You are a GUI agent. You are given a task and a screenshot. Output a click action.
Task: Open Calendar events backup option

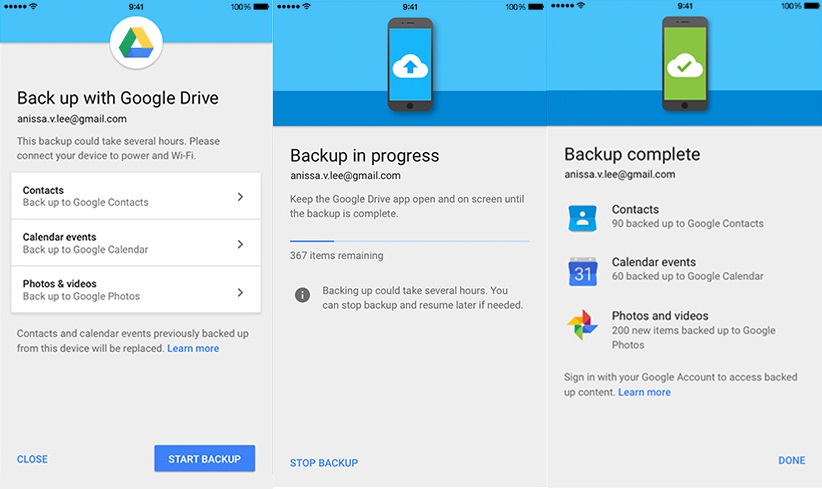[120, 244]
